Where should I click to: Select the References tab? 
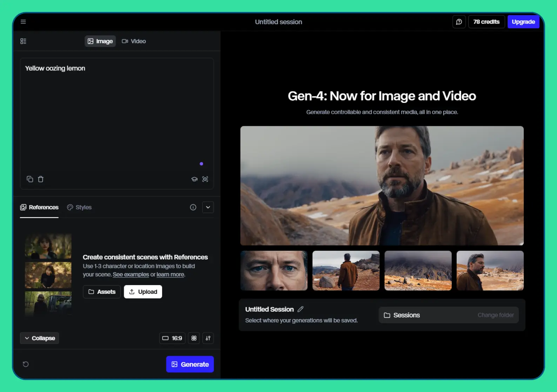pos(39,207)
